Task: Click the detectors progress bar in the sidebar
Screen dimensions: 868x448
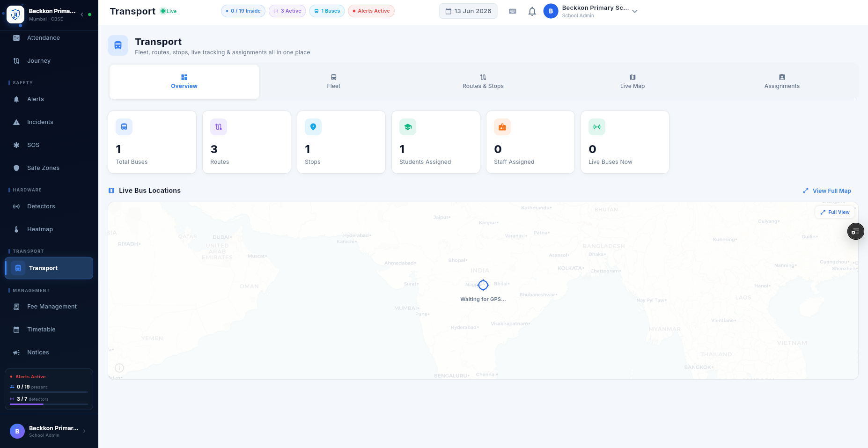Action: click(49, 404)
